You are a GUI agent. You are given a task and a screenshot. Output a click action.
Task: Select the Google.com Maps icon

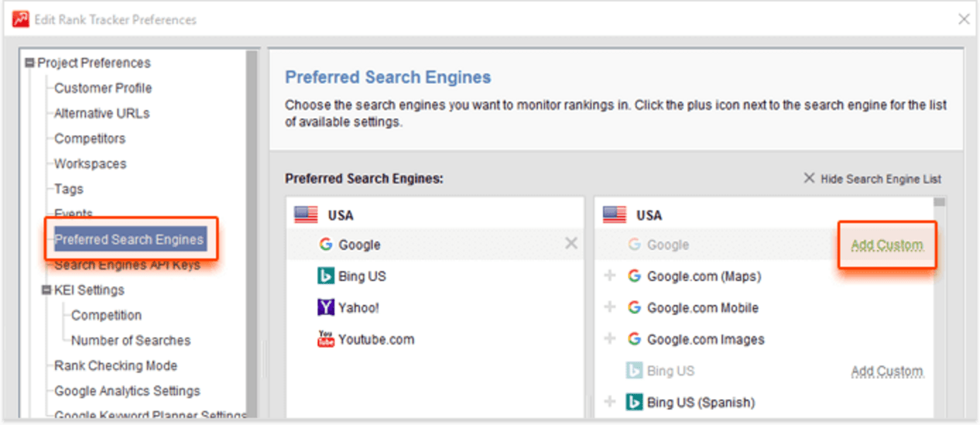coord(634,276)
